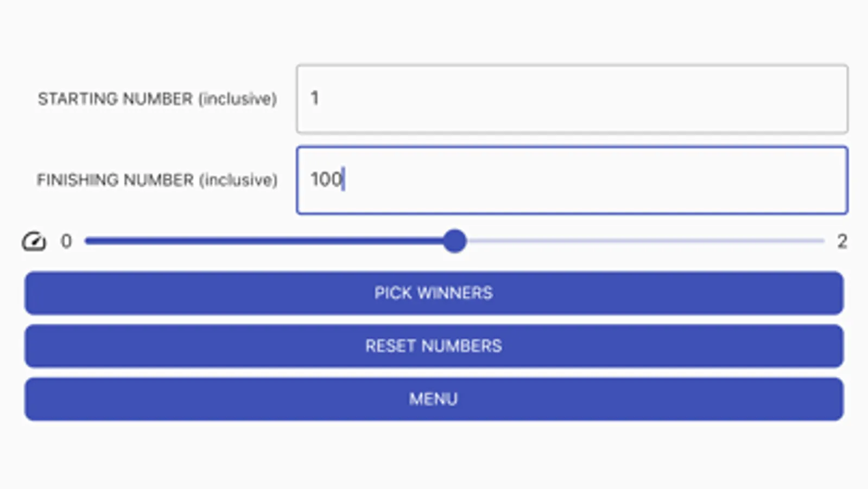Click the MENU text on the bottom button

click(433, 399)
